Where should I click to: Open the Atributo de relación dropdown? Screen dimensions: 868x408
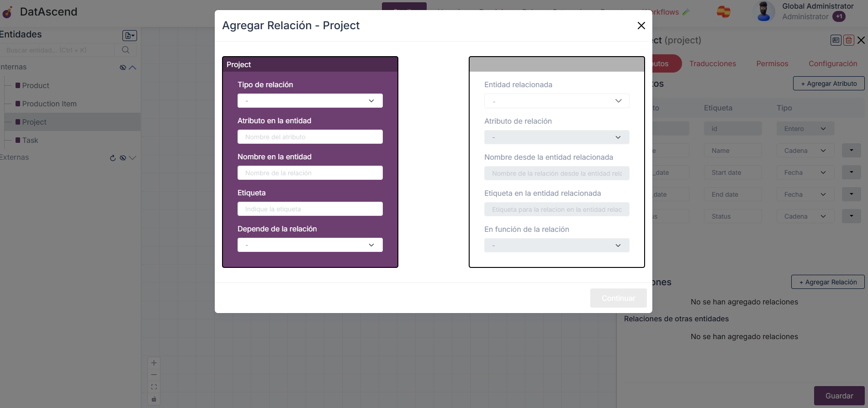point(557,137)
